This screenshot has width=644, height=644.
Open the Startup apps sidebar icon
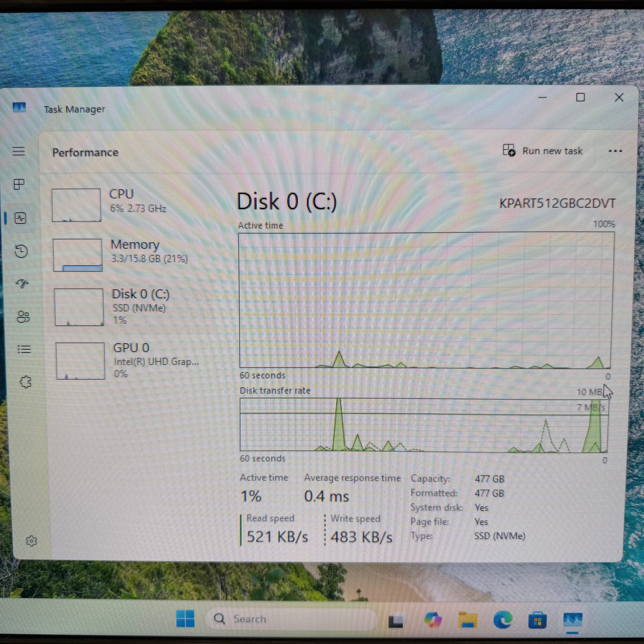coord(22,284)
